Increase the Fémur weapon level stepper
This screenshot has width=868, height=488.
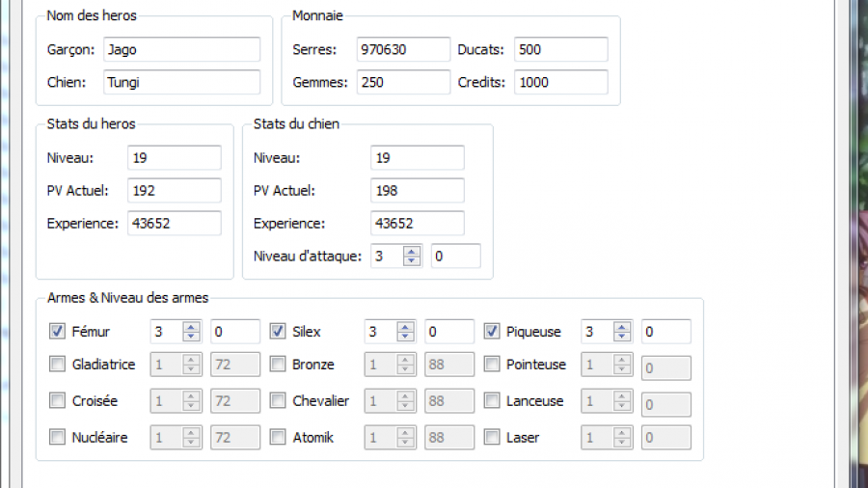pos(191,327)
